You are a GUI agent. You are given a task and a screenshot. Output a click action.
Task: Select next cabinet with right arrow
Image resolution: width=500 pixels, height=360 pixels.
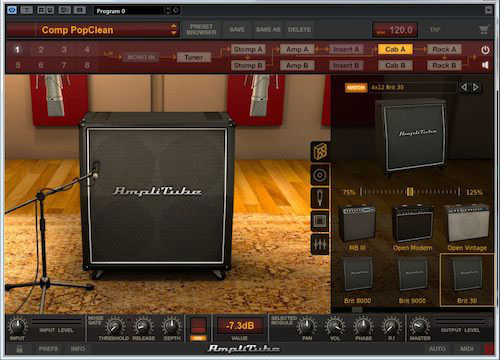pyautogui.click(x=476, y=87)
